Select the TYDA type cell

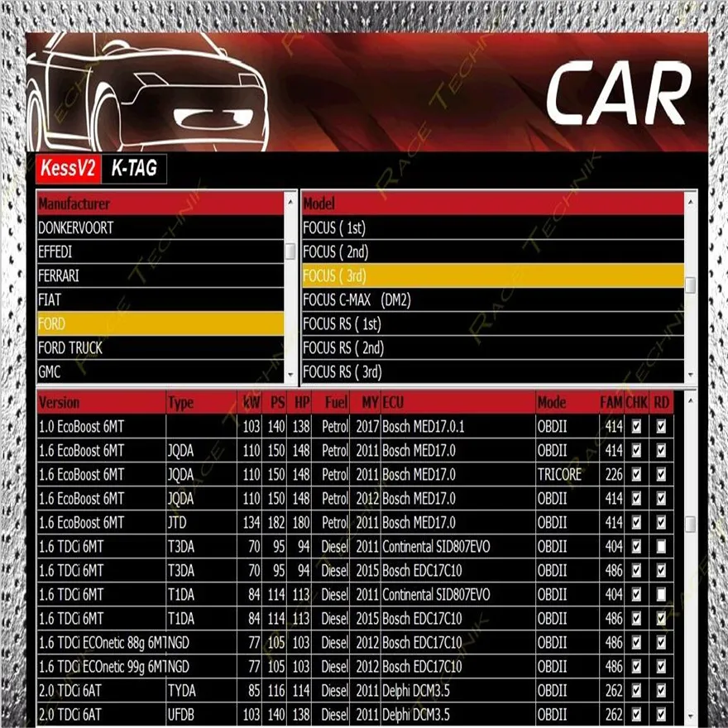tap(202, 691)
